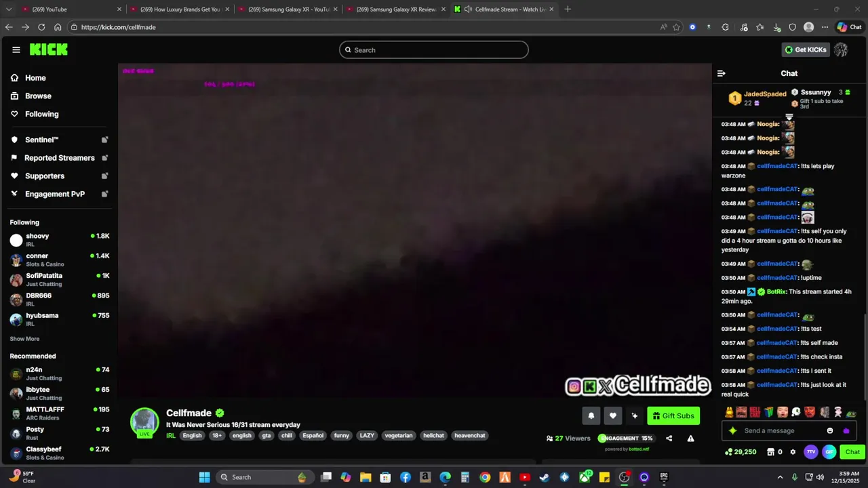Add page to browser favorites star
The height and width of the screenshot is (488, 868).
[x=676, y=27]
